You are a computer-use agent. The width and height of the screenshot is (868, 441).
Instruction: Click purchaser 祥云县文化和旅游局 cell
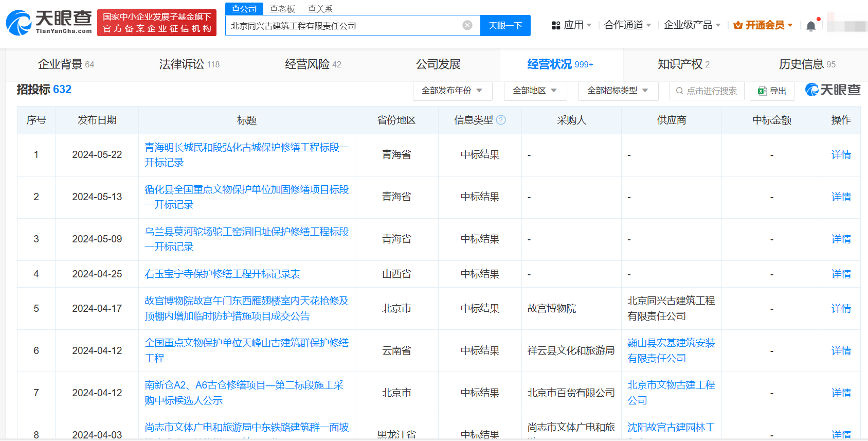[571, 351]
